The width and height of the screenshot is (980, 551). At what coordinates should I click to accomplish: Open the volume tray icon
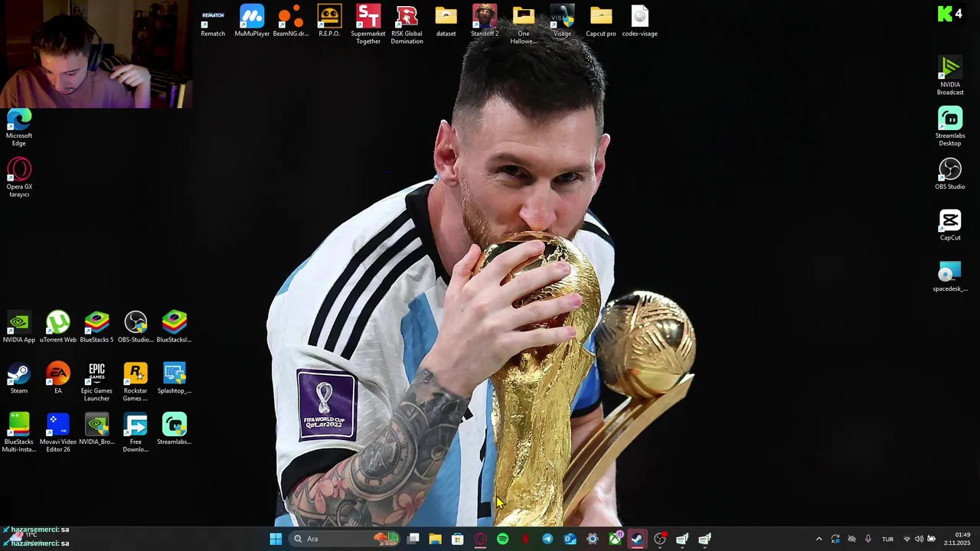(x=919, y=539)
